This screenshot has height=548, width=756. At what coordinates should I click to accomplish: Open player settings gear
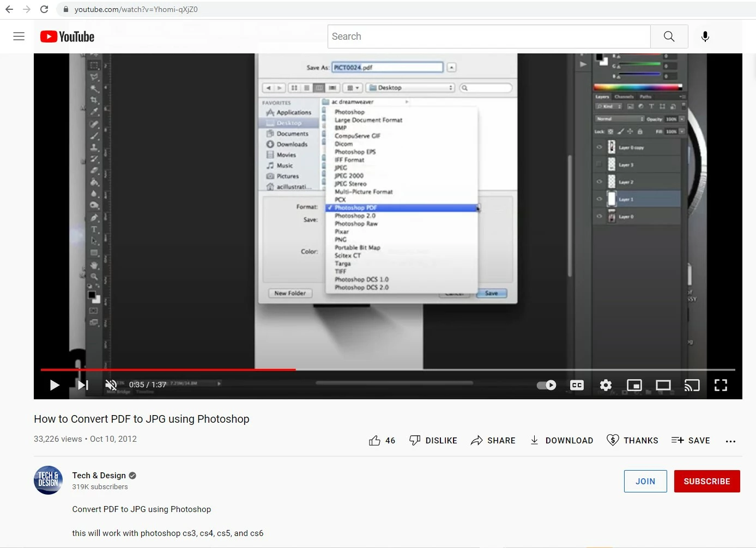point(606,385)
